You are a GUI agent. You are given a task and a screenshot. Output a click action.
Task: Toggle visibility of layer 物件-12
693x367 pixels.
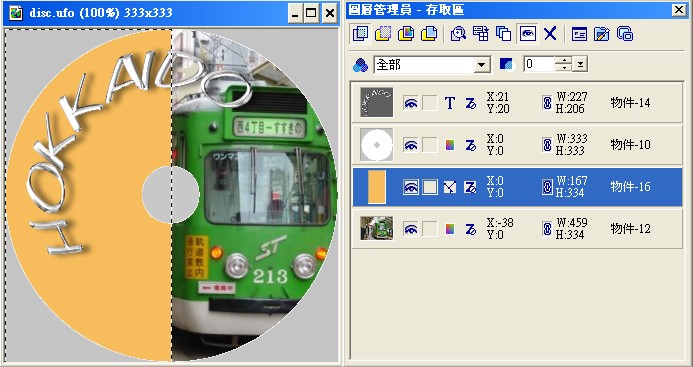pyautogui.click(x=411, y=229)
